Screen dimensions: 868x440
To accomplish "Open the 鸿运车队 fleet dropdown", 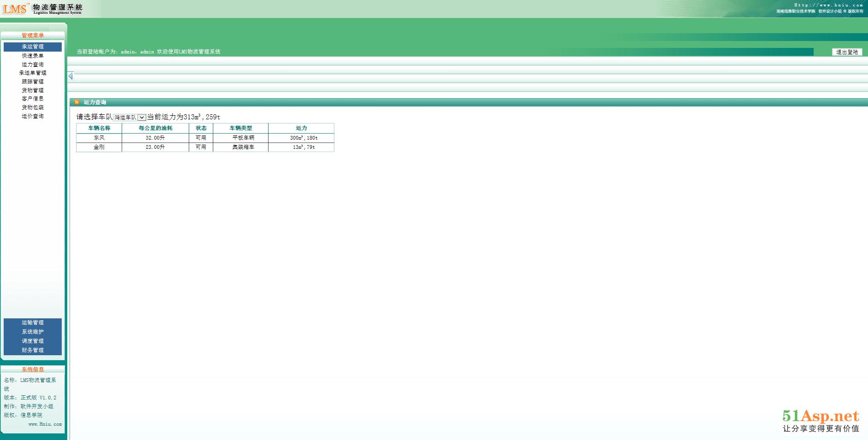I will click(x=129, y=117).
